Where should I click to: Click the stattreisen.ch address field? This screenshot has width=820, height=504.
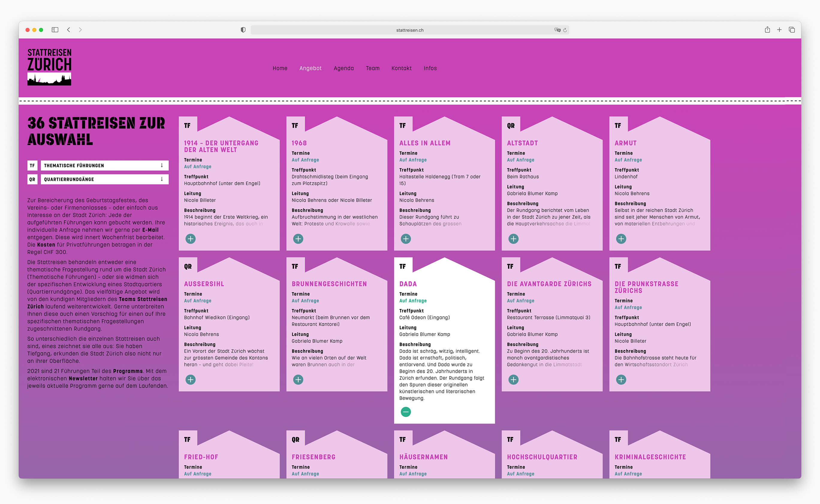point(410,30)
